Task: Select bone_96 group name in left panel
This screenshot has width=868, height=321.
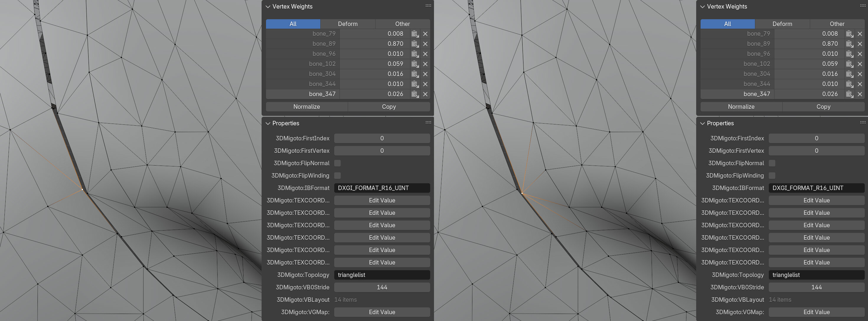Action: 303,54
